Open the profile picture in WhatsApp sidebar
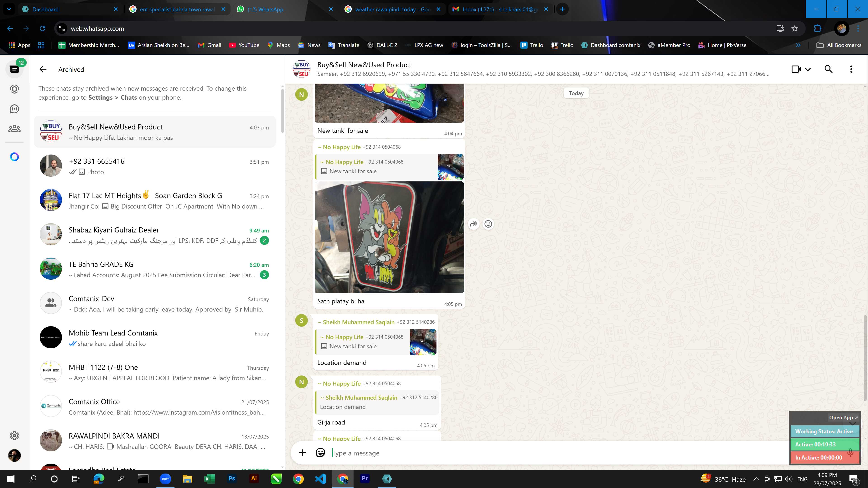Image resolution: width=868 pixels, height=488 pixels. (14, 455)
